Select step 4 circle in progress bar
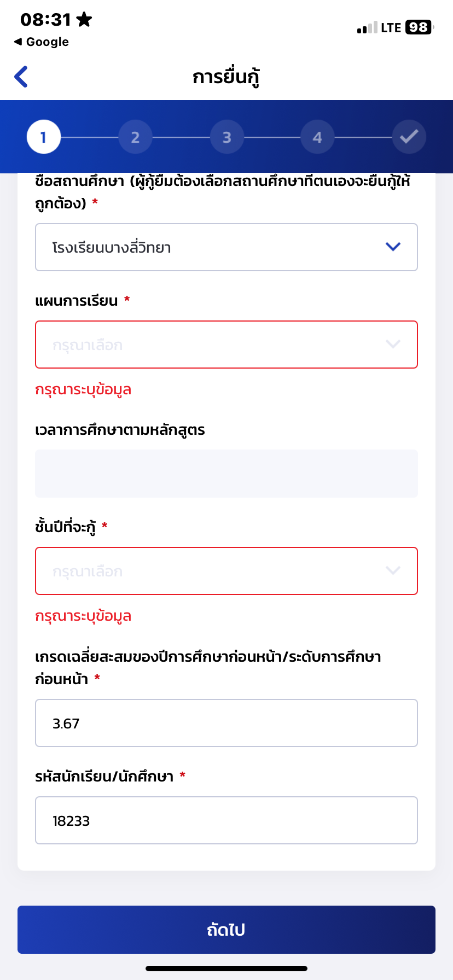Viewport: 453px width, 980px height. (x=317, y=137)
